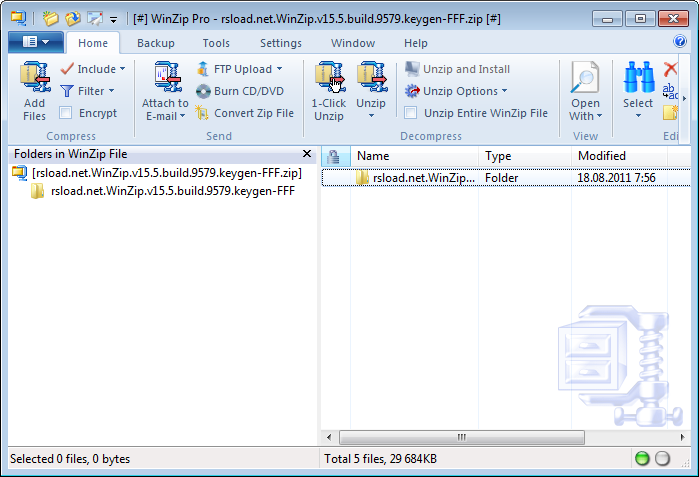Click the new zip icon in quick access toolbar
This screenshot has width=699, height=477.
[50, 18]
